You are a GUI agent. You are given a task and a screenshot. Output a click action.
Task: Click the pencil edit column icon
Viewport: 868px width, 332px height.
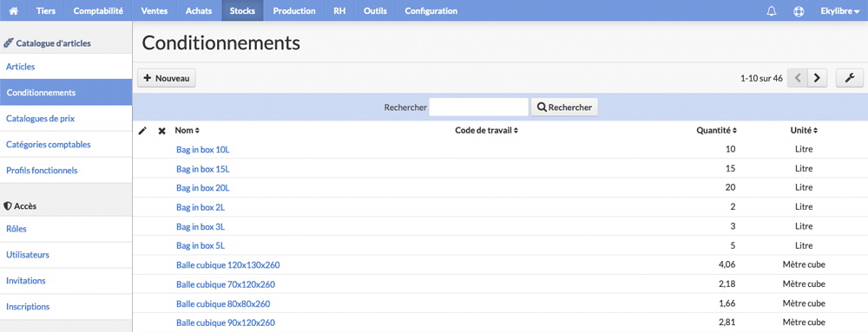pyautogui.click(x=143, y=131)
